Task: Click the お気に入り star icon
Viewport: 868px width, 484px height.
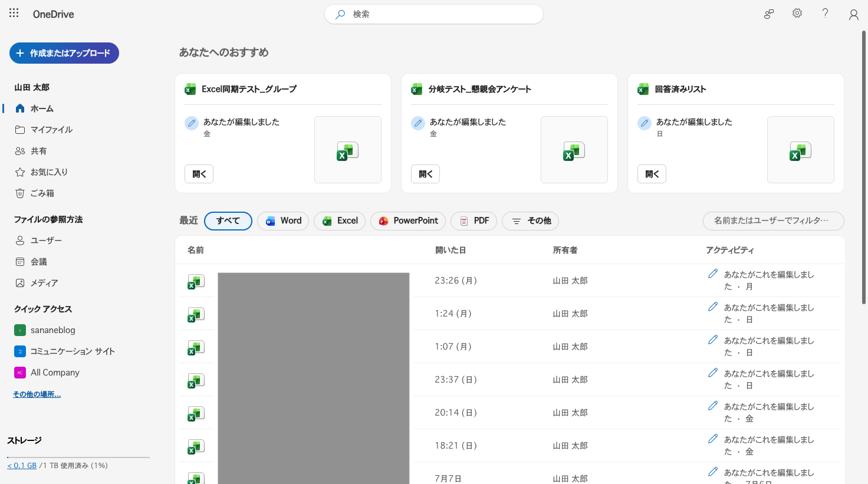Action: coord(20,172)
